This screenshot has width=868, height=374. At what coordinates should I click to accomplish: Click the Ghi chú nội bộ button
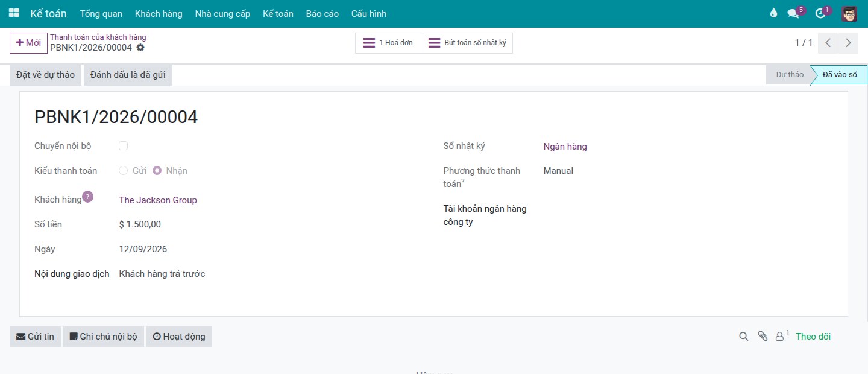click(104, 337)
